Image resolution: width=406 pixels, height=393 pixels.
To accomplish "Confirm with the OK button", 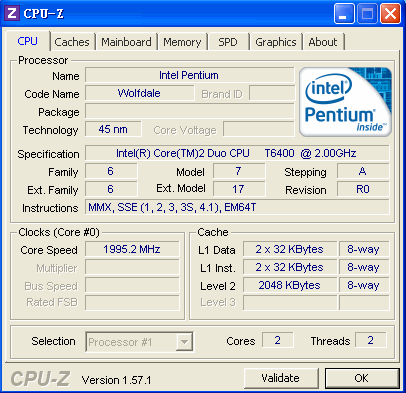I will (x=362, y=378).
